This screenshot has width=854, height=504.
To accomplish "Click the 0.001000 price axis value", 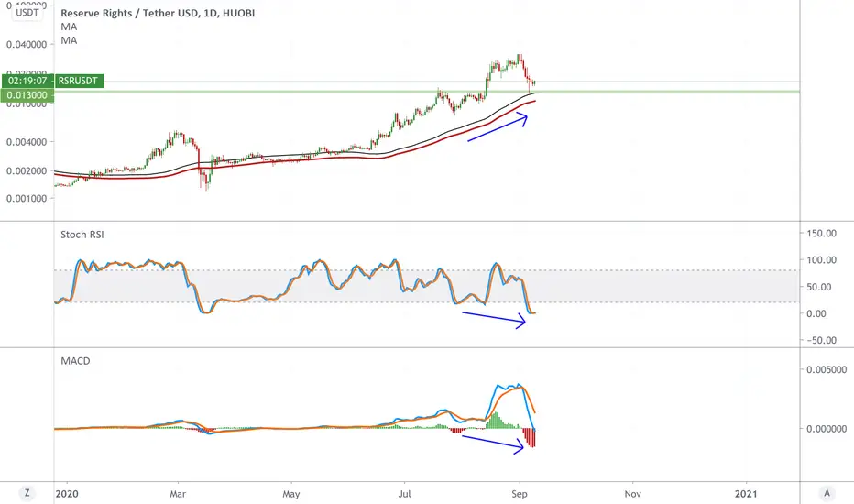I will point(27,198).
